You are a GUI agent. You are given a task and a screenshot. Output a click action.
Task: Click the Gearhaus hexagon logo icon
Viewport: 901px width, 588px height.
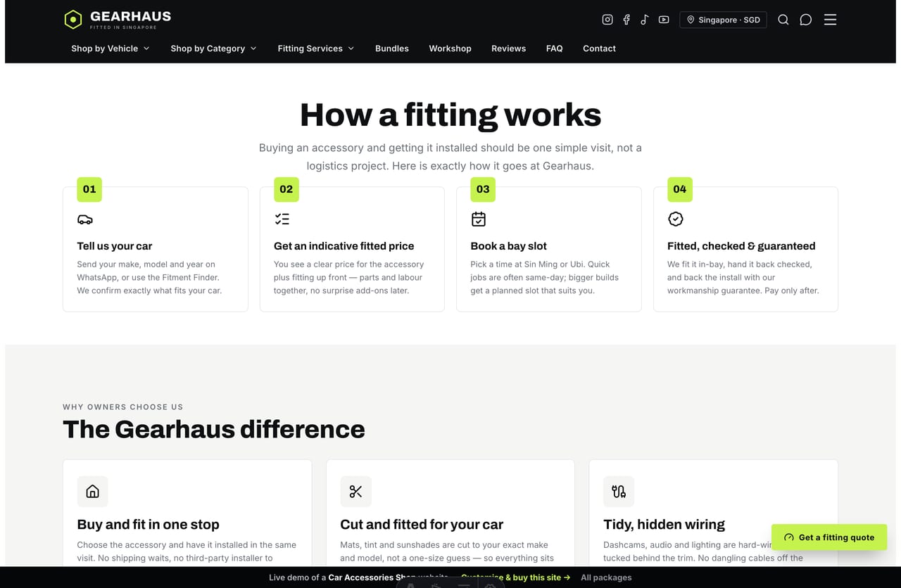point(73,20)
